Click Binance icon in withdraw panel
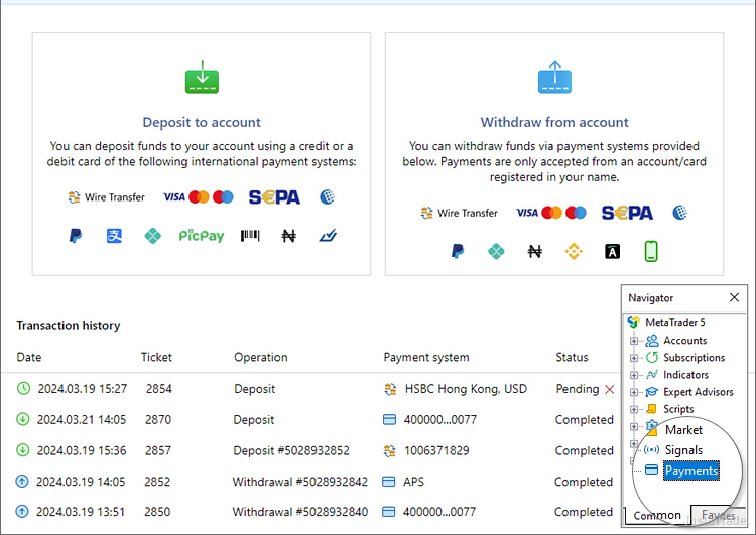756x535 pixels. coord(574,251)
